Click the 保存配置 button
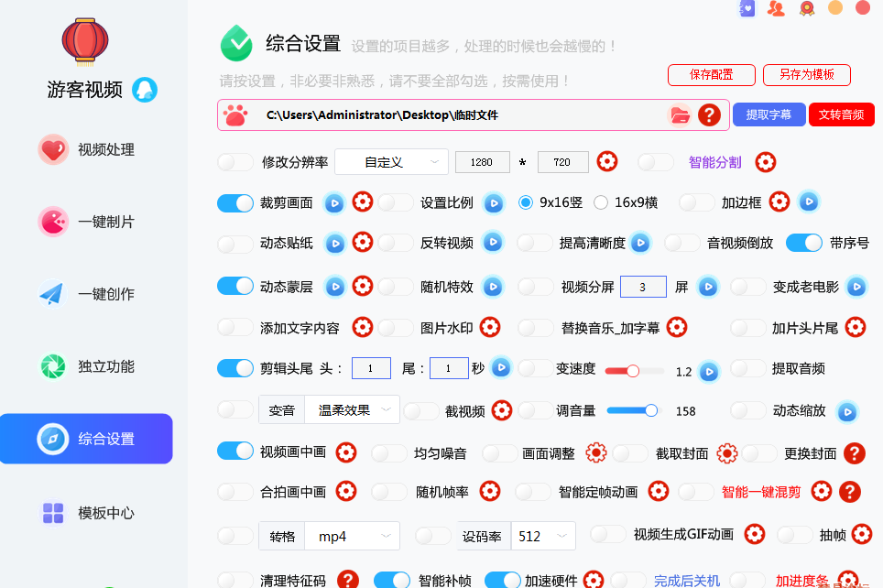883x588 pixels. [711, 75]
